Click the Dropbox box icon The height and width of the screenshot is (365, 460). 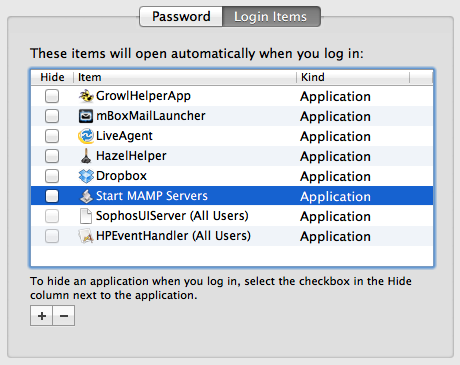[86, 176]
